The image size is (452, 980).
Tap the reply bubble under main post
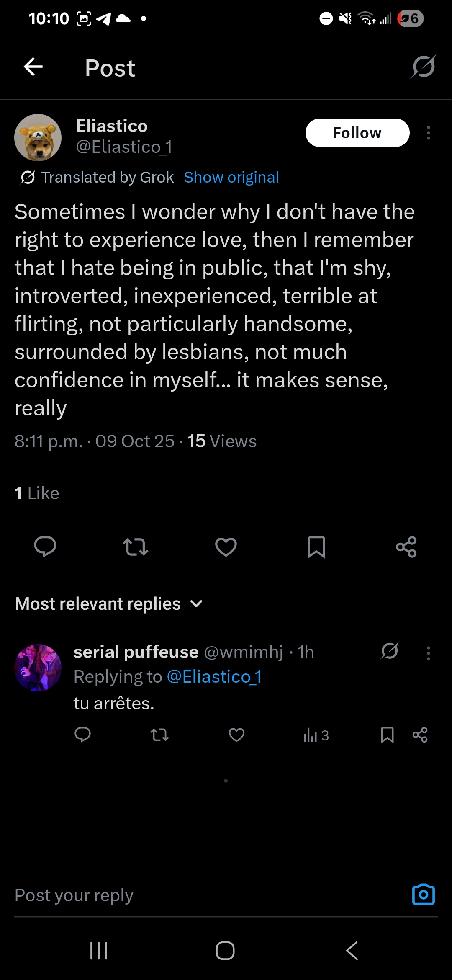[45, 547]
